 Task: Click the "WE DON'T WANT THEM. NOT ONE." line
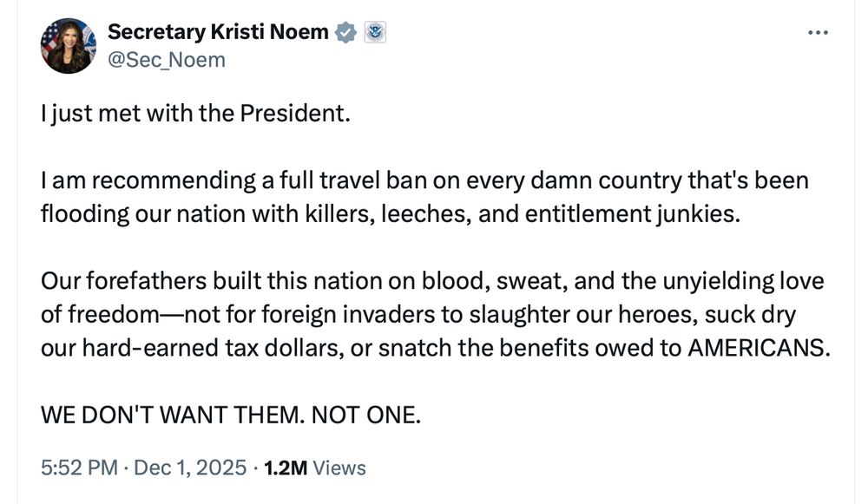[231, 415]
